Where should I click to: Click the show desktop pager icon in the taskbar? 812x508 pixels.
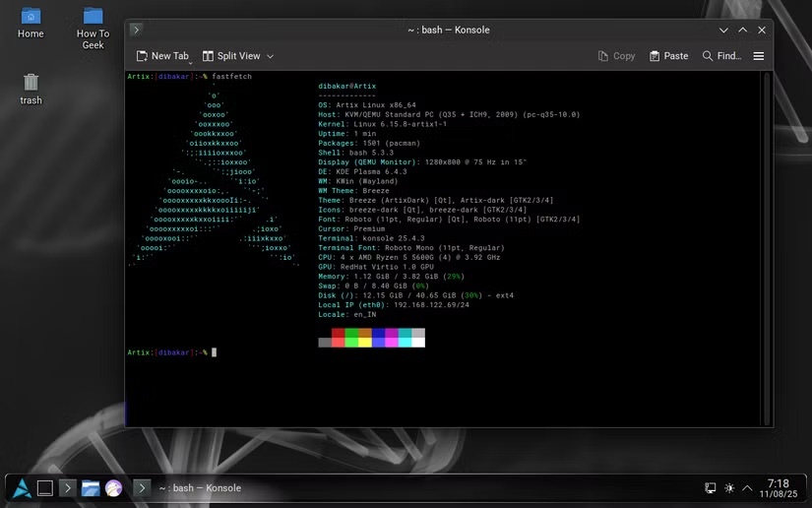coord(45,488)
